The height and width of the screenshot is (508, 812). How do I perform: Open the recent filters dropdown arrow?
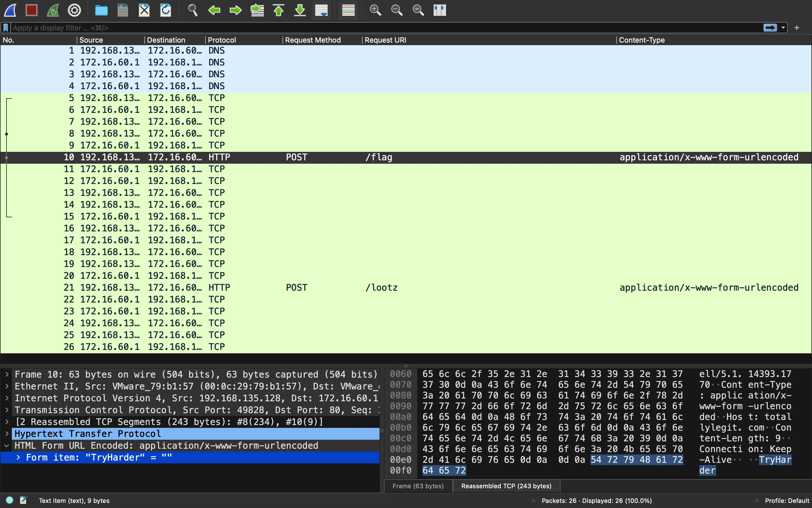pos(783,28)
